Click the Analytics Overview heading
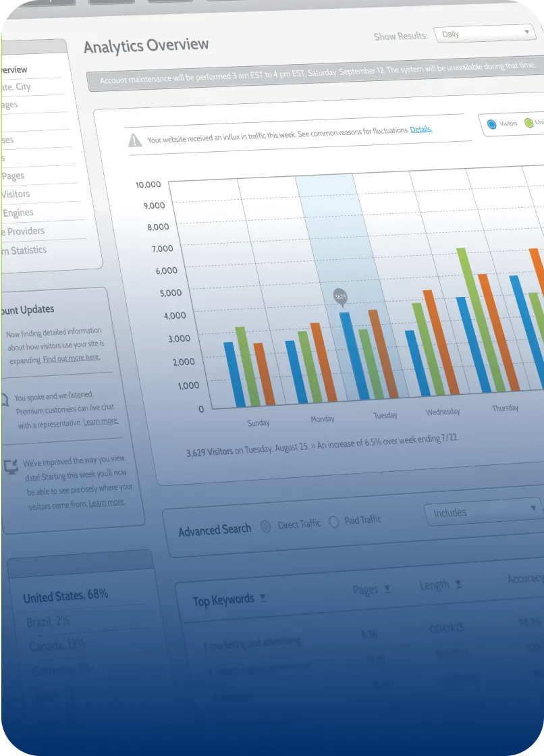The width and height of the screenshot is (544, 756). click(x=146, y=46)
